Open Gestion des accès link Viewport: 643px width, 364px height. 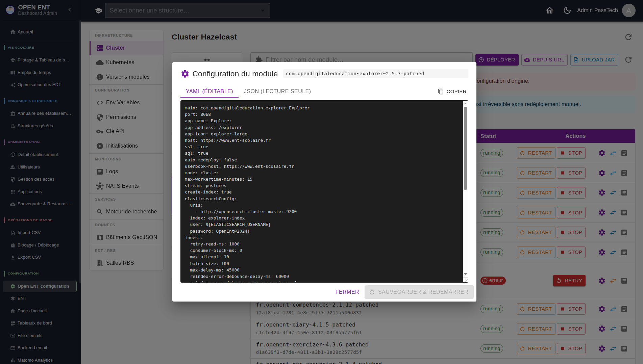tap(40, 179)
